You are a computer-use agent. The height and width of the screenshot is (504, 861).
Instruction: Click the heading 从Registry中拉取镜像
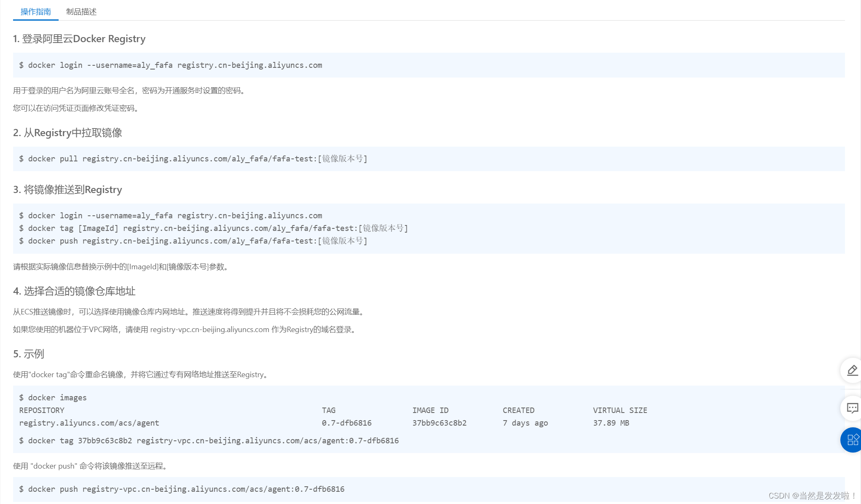point(67,133)
